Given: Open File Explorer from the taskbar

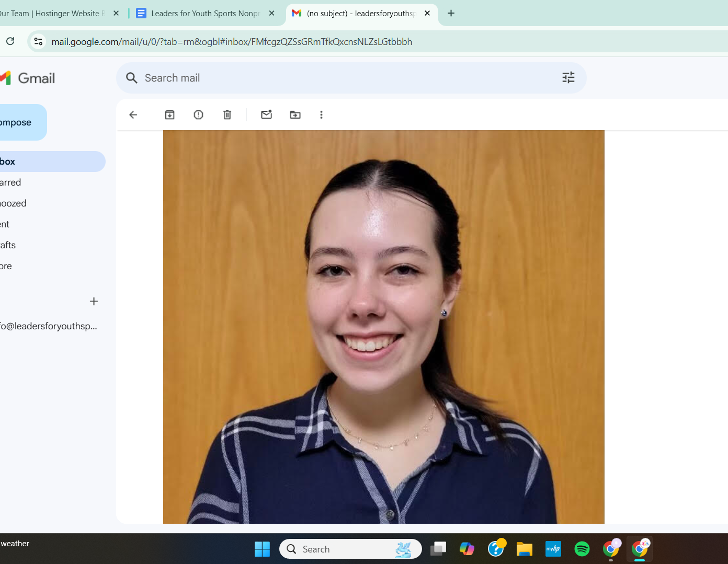Looking at the screenshot, I should coord(525,549).
